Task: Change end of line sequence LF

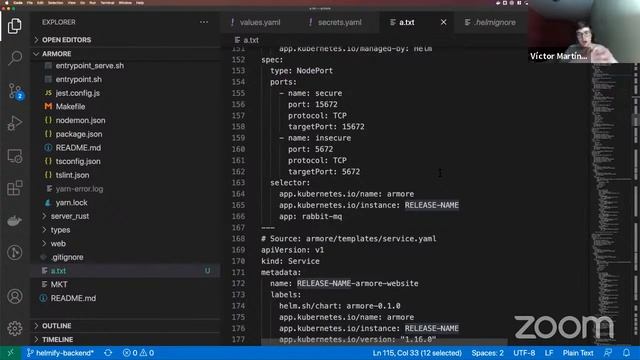Action: tap(549, 353)
